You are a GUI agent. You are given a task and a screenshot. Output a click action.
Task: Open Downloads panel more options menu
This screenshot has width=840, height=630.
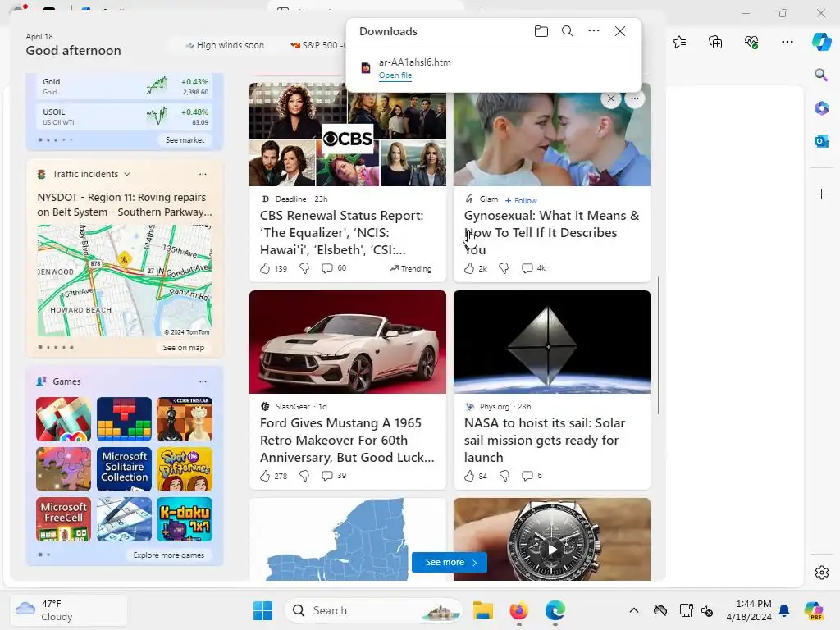[594, 30]
